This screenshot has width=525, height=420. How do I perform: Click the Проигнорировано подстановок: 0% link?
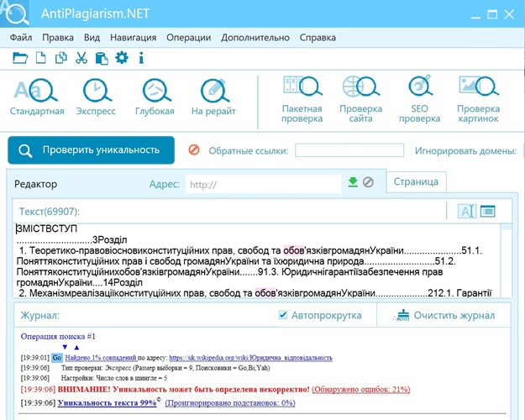(230, 403)
